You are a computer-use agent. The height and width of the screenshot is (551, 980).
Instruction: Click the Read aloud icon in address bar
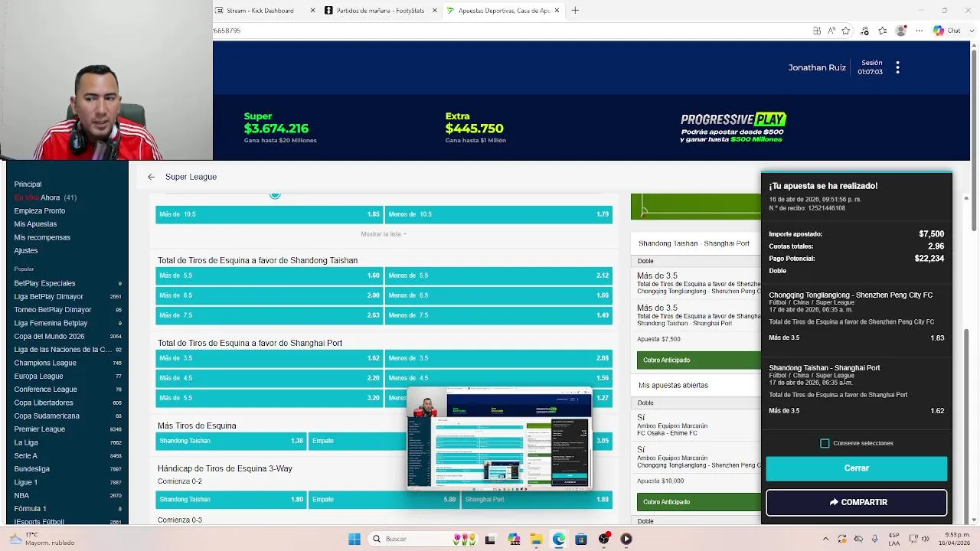pos(831,31)
